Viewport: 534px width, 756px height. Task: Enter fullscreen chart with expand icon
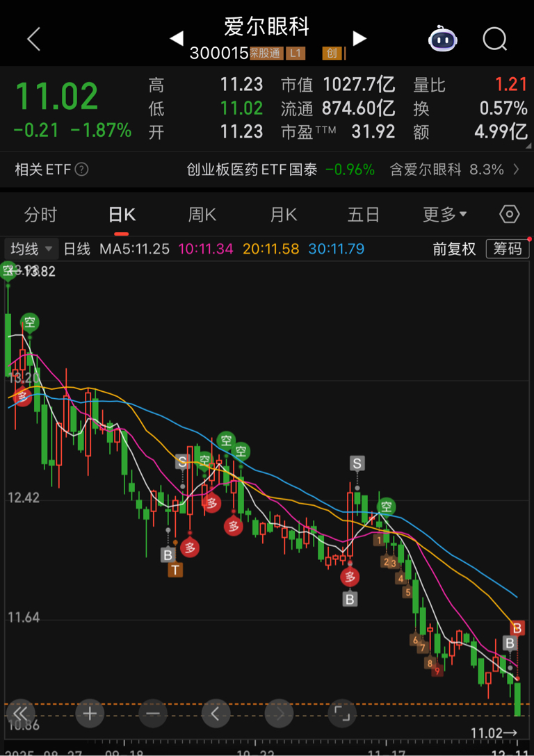[x=342, y=713]
